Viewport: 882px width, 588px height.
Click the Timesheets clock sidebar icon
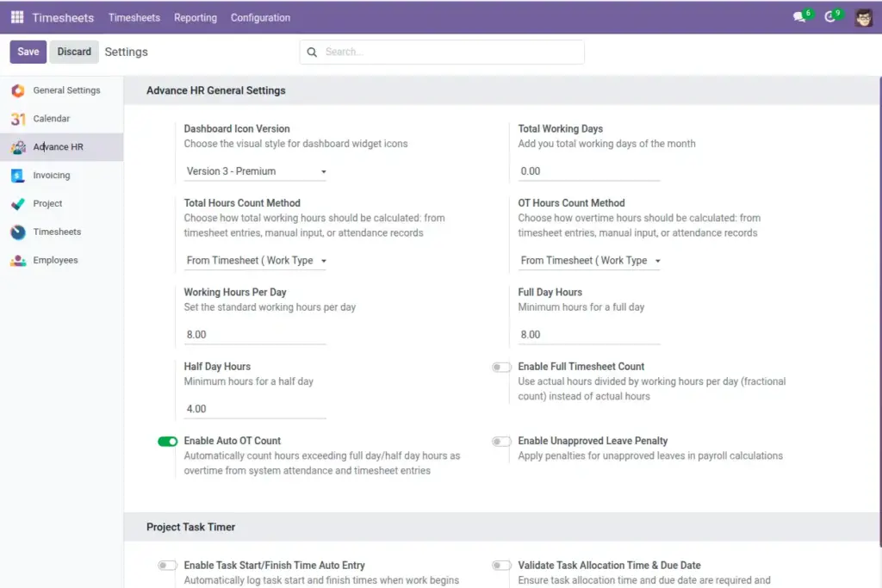pyautogui.click(x=18, y=232)
